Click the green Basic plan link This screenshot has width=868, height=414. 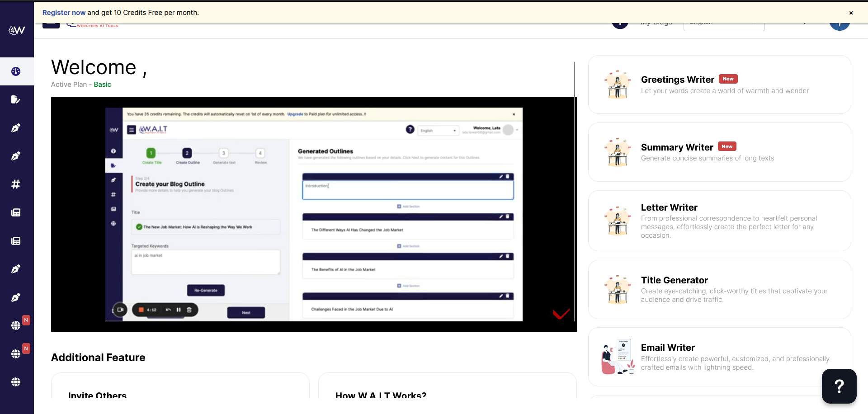coord(102,85)
